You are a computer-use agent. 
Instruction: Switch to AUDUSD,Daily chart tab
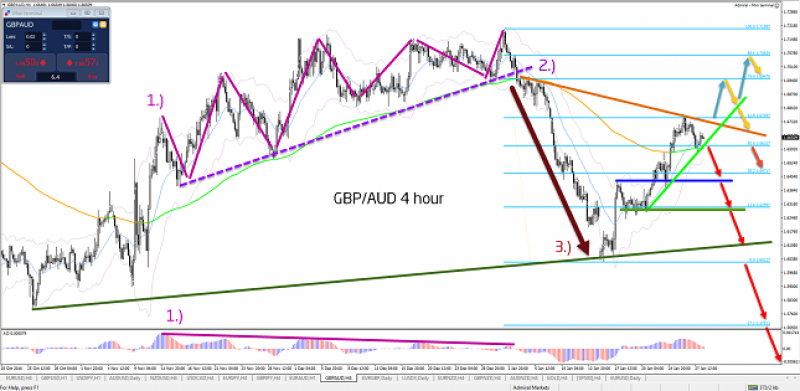(124, 378)
